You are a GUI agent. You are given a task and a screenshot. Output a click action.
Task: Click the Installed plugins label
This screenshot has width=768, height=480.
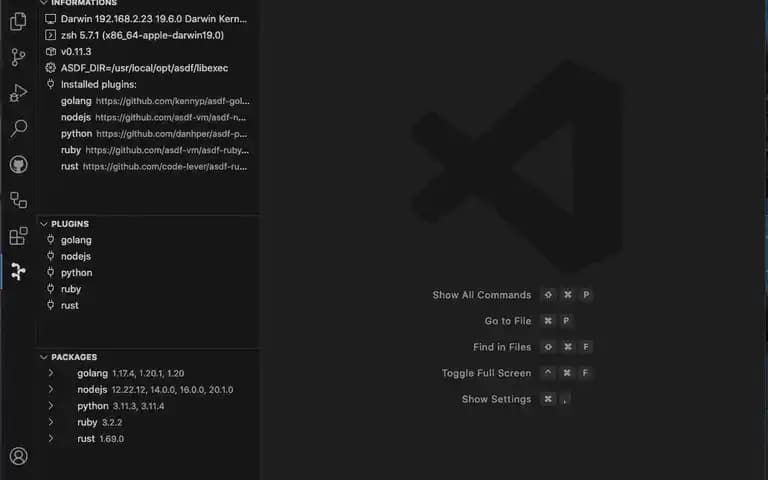(x=98, y=84)
